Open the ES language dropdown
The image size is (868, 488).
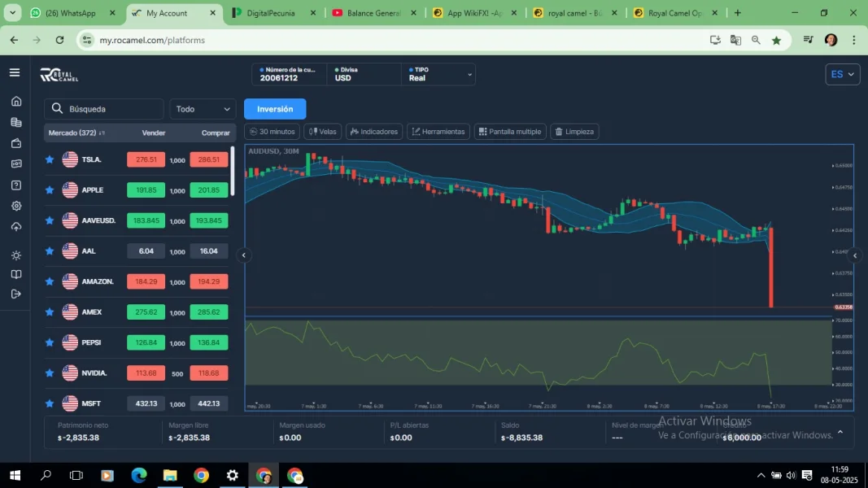(842, 74)
